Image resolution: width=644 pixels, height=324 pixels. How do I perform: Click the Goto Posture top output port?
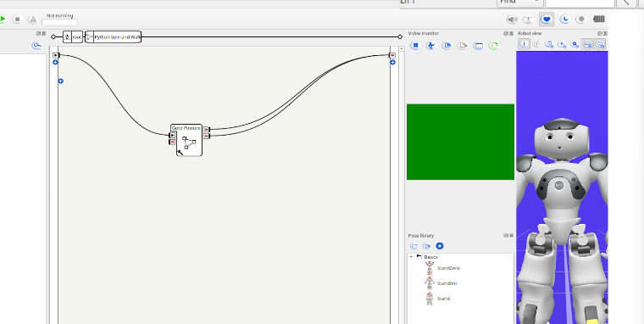(207, 129)
